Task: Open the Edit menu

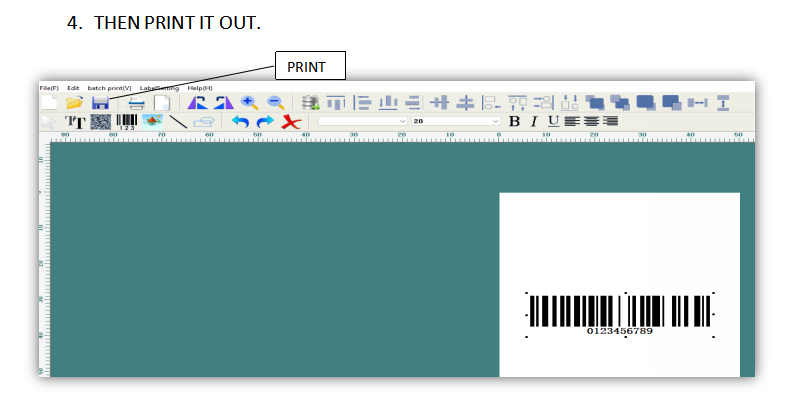Action: click(x=73, y=88)
